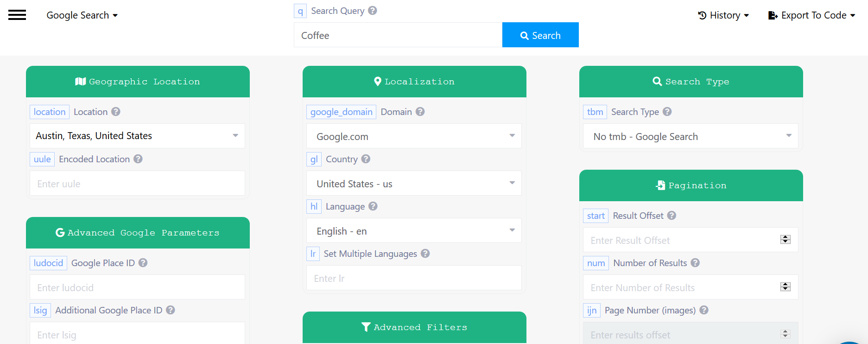Click funnel icon in Advanced Filters header

point(366,327)
